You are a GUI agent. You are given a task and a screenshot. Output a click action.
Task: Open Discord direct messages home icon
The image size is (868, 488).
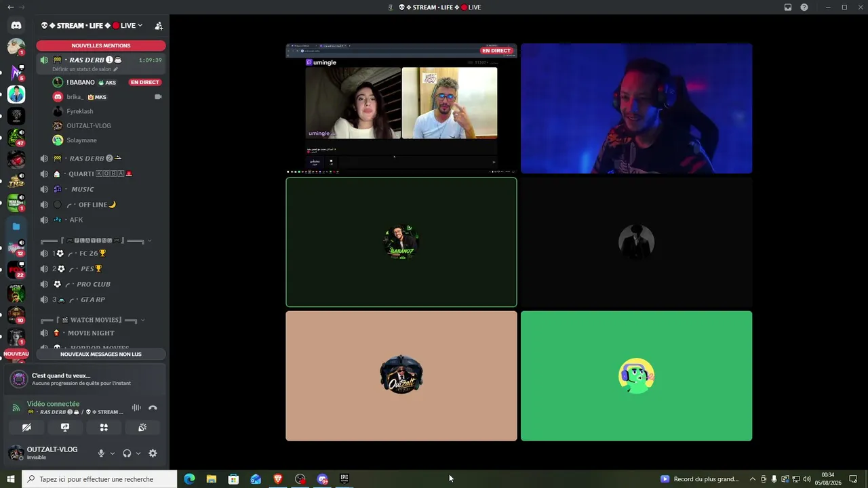[x=16, y=25]
